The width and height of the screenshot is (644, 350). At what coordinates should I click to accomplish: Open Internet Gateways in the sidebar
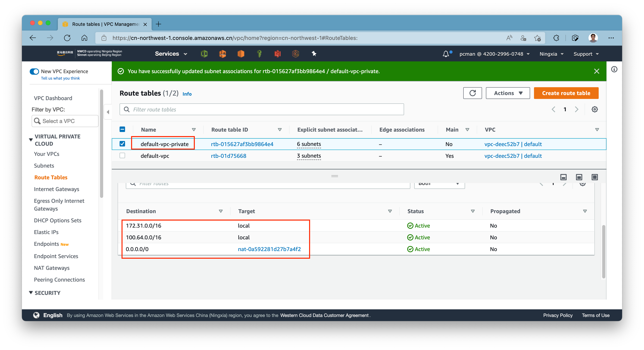(56, 189)
